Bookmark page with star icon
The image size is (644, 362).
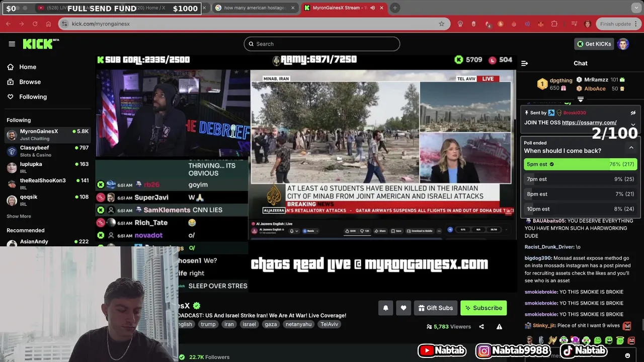(441, 24)
